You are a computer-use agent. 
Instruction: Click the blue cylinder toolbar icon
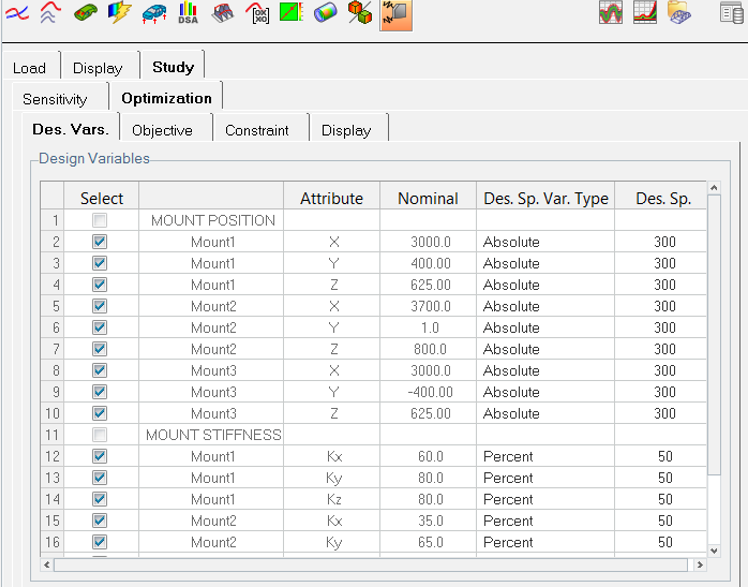click(x=325, y=13)
